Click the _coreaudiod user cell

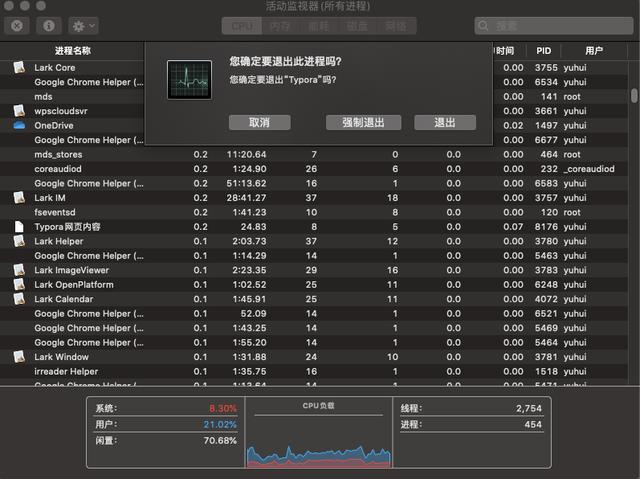(589, 169)
